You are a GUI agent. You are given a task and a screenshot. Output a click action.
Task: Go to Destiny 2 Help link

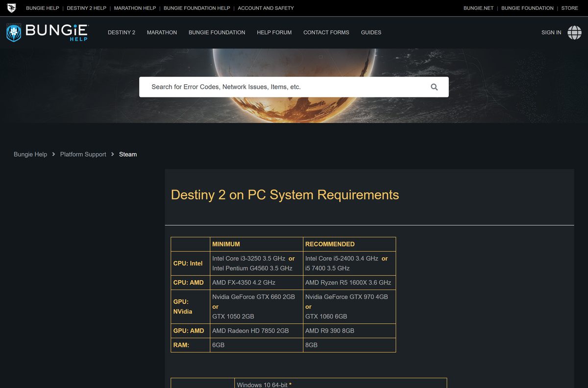pos(86,8)
